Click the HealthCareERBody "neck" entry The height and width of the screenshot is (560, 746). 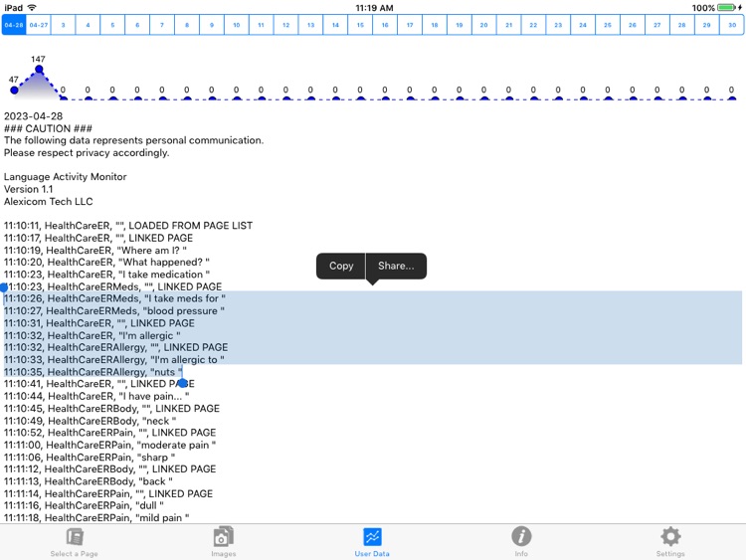[x=90, y=421]
